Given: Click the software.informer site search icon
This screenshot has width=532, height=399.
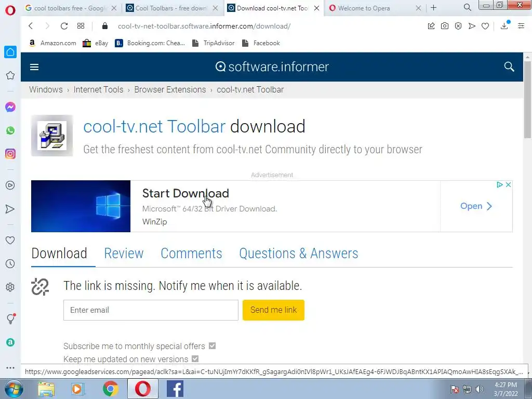Looking at the screenshot, I should click(509, 66).
